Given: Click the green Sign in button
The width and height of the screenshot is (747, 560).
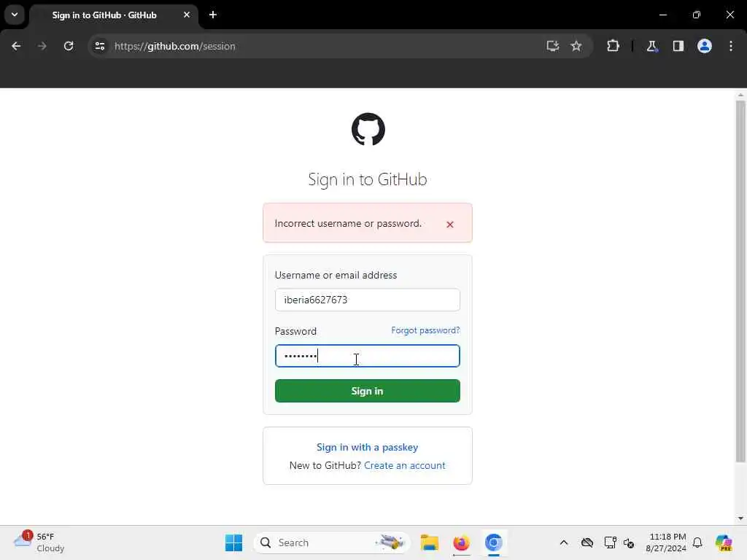Looking at the screenshot, I should (368, 391).
